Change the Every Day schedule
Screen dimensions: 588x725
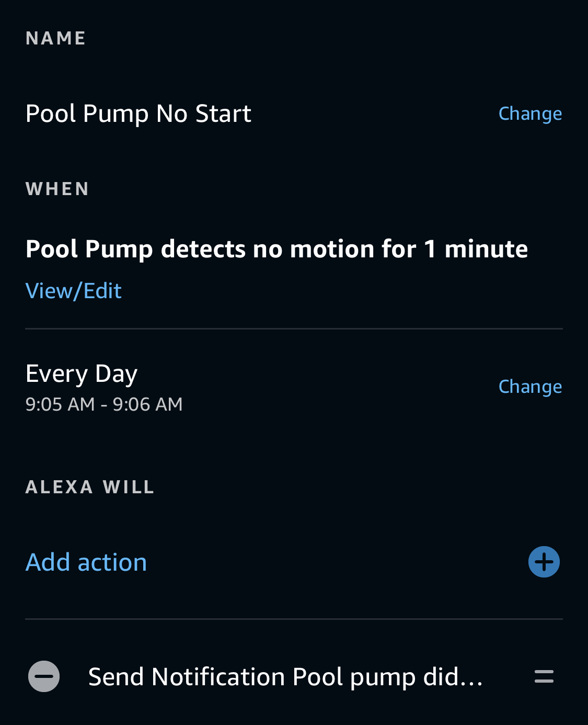530,387
